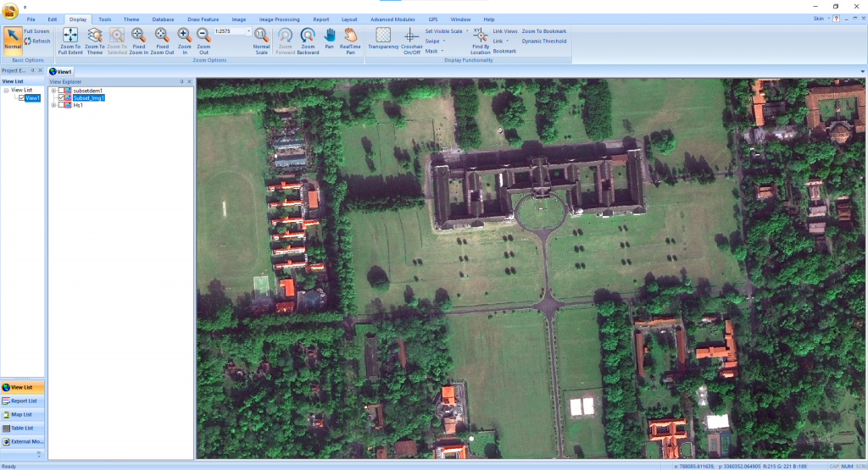Click the Zoom To Full Extent icon
868x470 pixels.
click(x=70, y=36)
